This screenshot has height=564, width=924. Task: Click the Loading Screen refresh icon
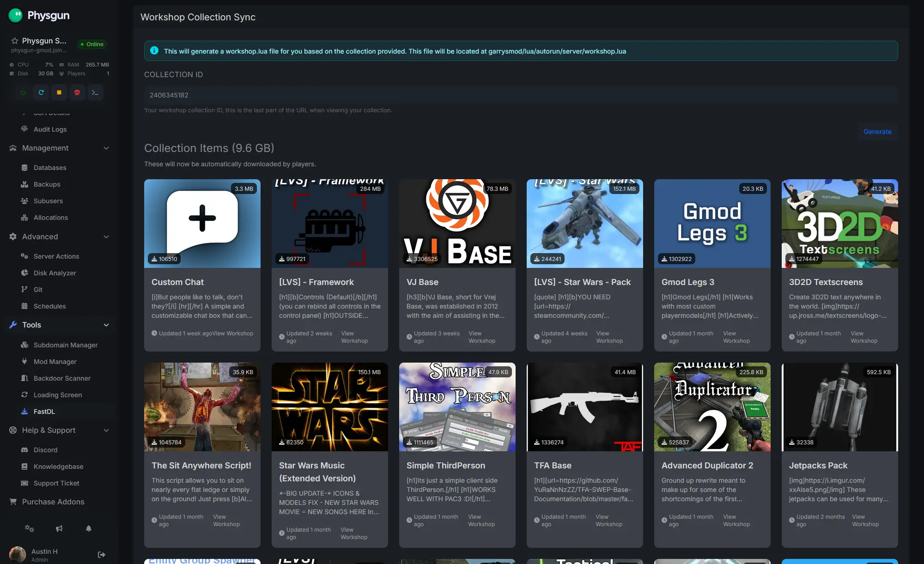click(24, 394)
